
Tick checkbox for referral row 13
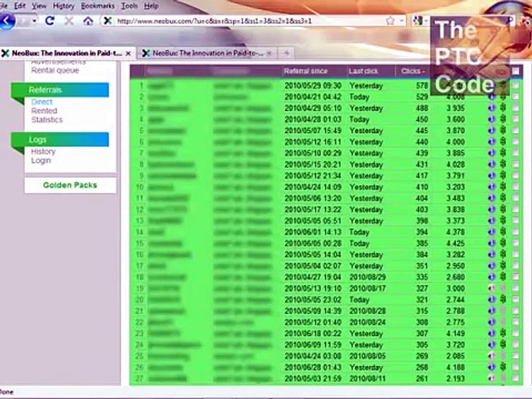pyautogui.click(x=516, y=221)
